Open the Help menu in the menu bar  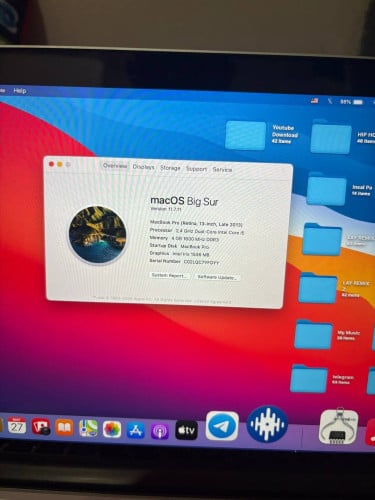[x=20, y=90]
